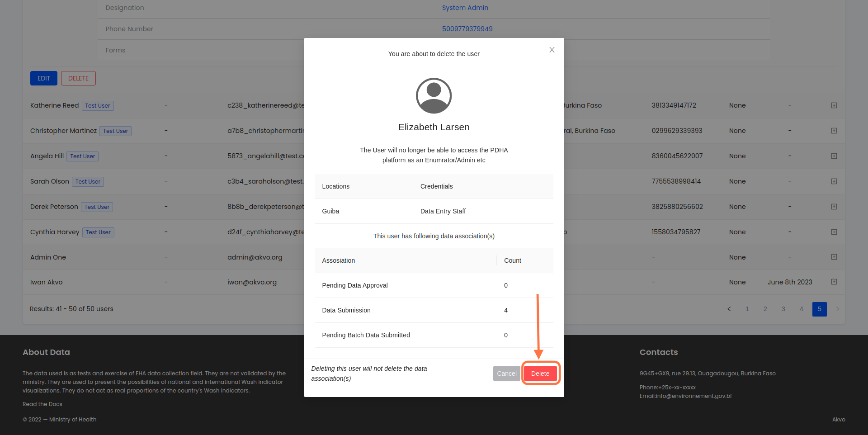Expand Cynthia Harvey's row plus icon

coord(834,232)
